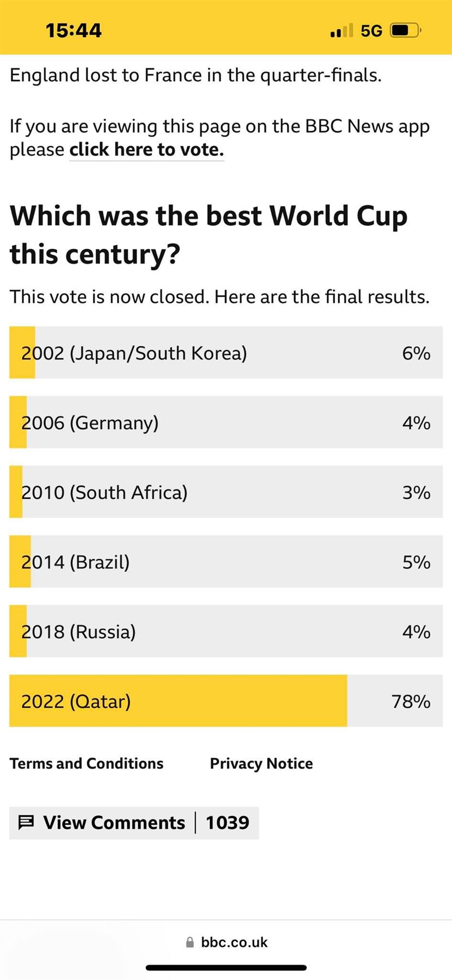Tap the padlock icon beside bbc.co.uk

190,942
